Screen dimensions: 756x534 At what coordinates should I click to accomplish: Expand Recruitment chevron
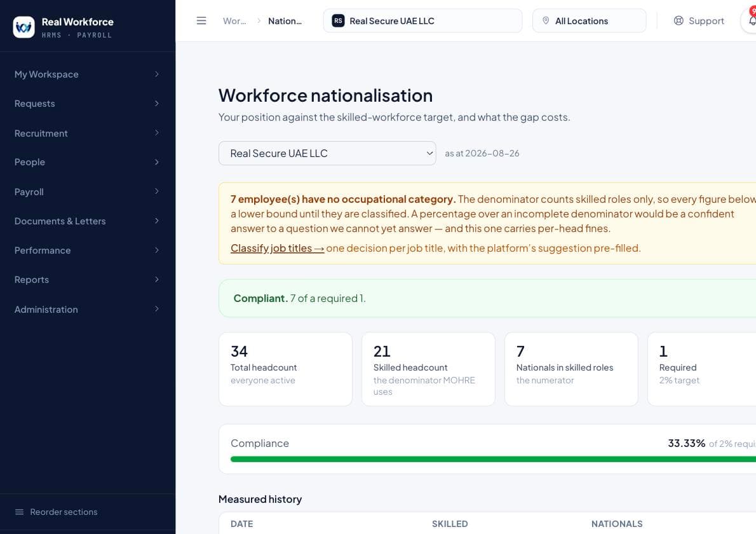(157, 133)
